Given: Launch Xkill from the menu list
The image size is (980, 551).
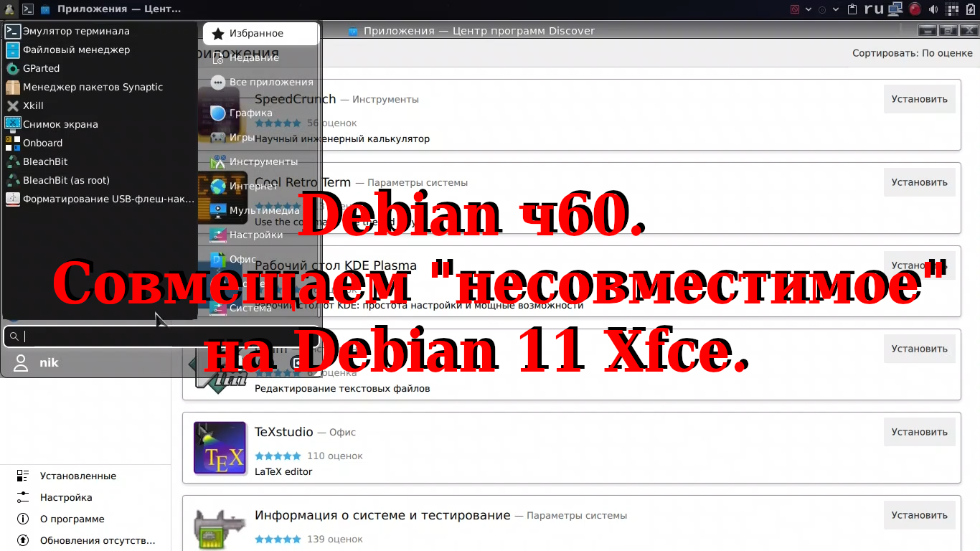Looking at the screenshot, I should (100, 105).
